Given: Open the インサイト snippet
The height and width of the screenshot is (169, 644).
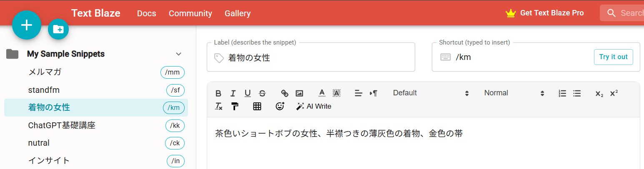Looking at the screenshot, I should click(49, 160).
